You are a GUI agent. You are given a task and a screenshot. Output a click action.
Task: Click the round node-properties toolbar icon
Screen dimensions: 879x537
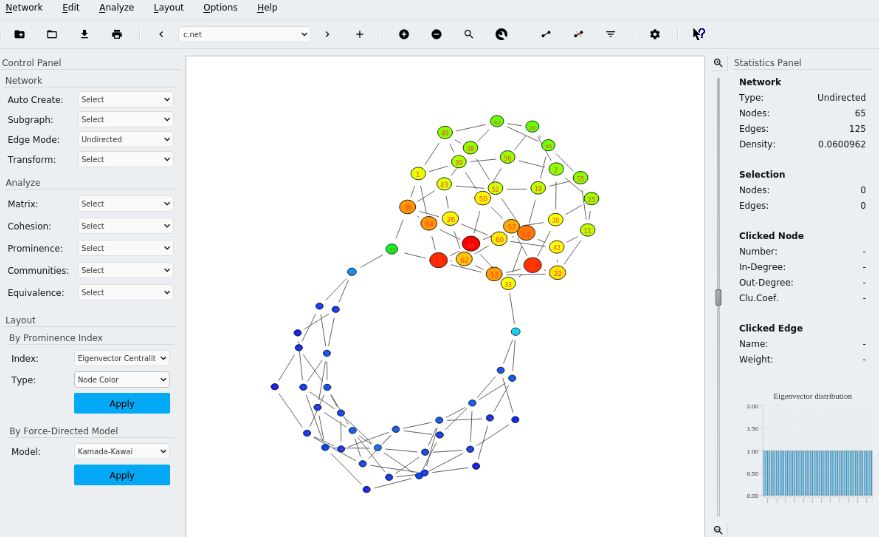coord(501,34)
